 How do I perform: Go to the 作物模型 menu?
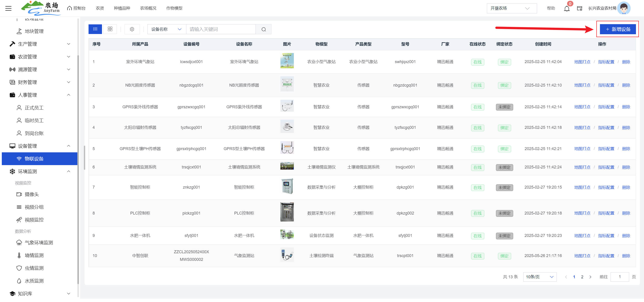tap(174, 8)
